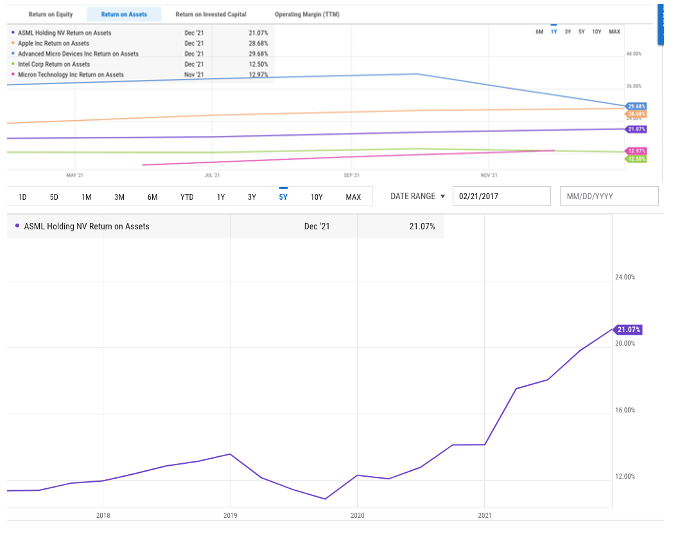Set upper chart range to MAX
The width and height of the screenshot is (679, 548).
(614, 32)
